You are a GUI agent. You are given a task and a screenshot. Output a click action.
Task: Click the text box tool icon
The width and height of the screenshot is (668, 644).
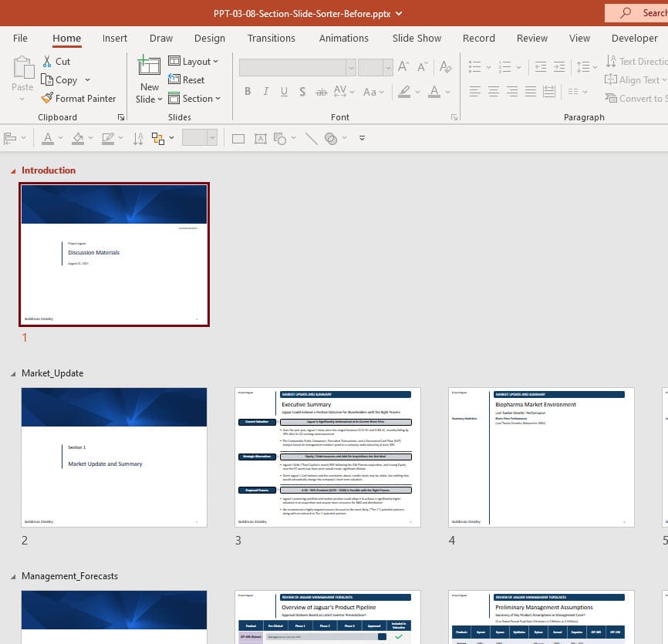261,139
